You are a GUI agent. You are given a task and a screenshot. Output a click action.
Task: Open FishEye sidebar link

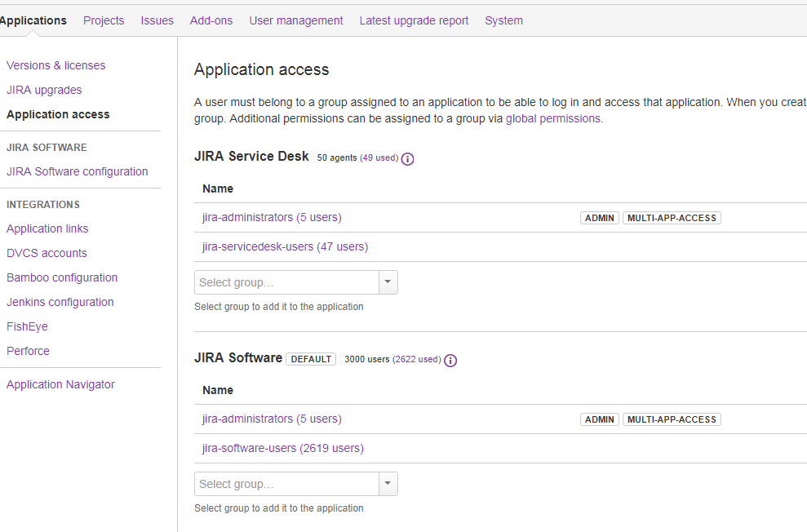tap(27, 326)
